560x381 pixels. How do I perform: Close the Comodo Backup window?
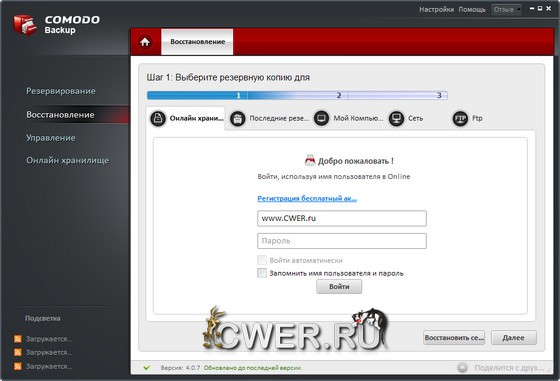pos(549,8)
